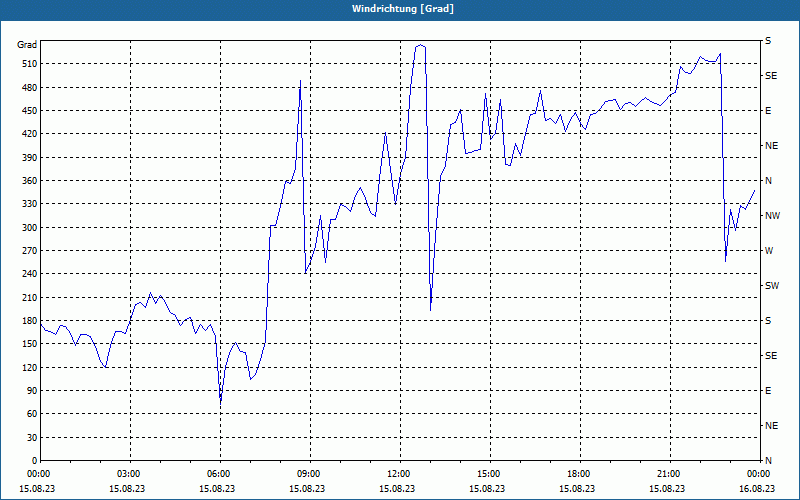The image size is (800, 500).
Task: Select the NE compass label beside 390 gridline
Action: click(771, 146)
